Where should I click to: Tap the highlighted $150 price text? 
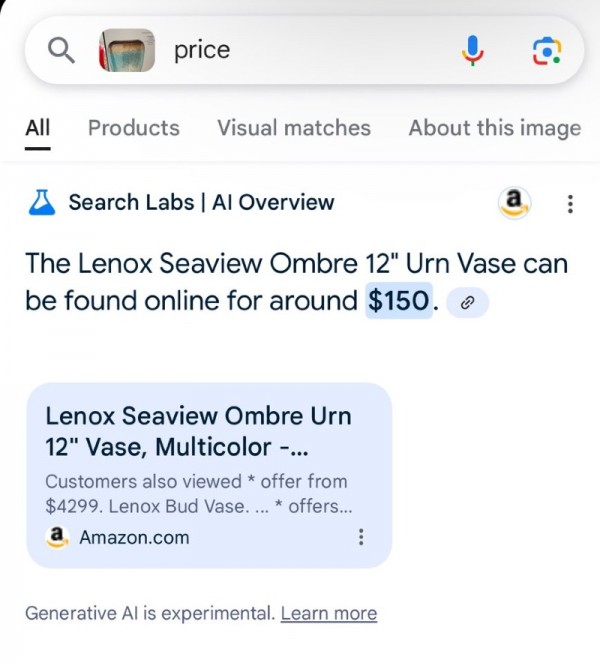(x=400, y=300)
